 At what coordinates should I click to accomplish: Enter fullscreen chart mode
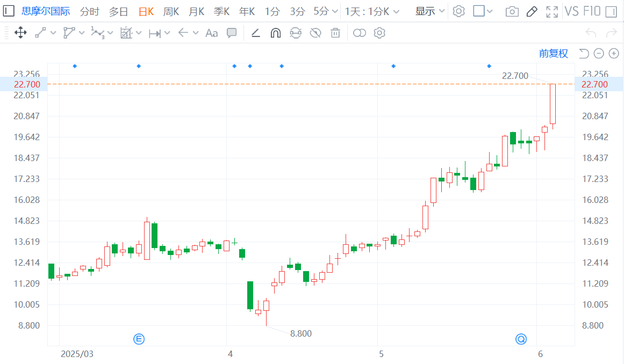coord(552,11)
